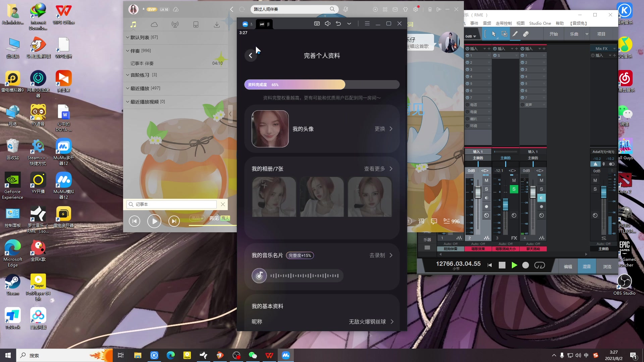
Task: Arm record on channel 2 唱歌效果
Action: pyautogui.click(x=486, y=207)
